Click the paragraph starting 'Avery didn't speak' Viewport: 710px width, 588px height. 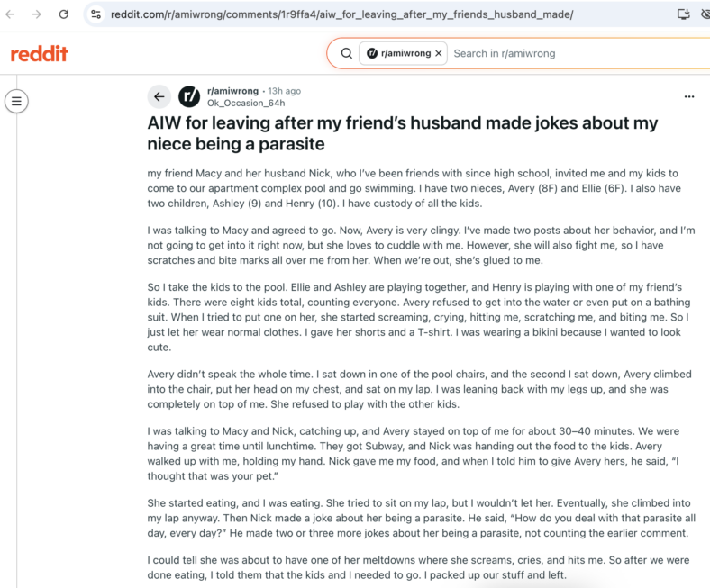419,389
